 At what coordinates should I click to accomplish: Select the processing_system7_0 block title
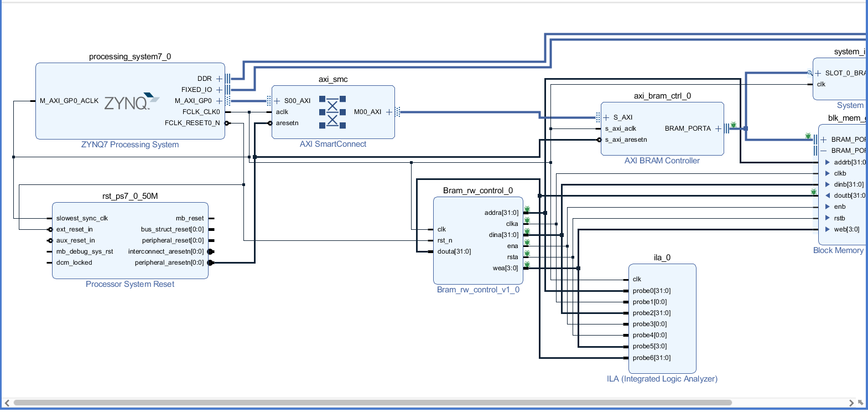click(130, 56)
